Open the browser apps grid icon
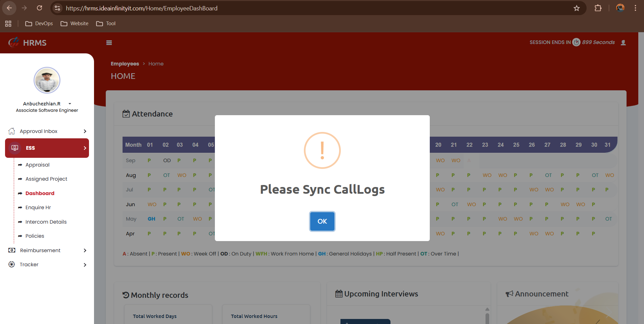The image size is (644, 324). [x=8, y=24]
